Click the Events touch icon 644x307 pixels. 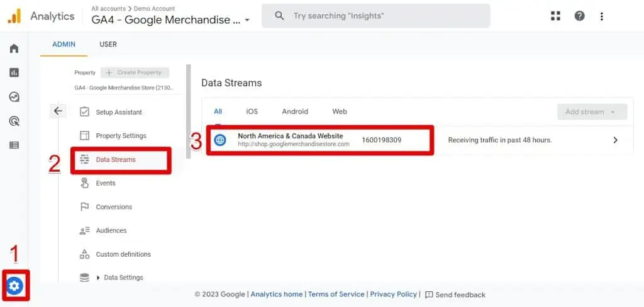85,183
